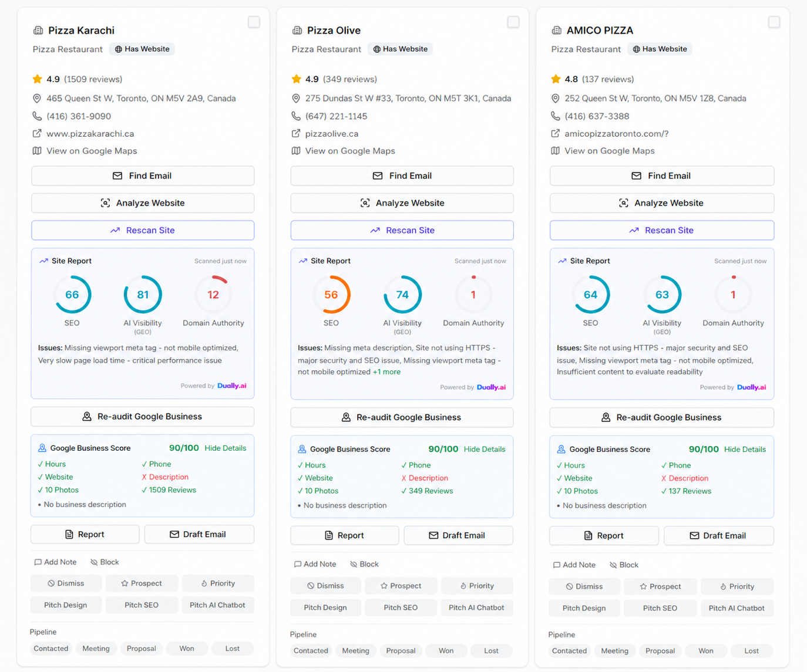The width and height of the screenshot is (807, 672).
Task: Select Pitch Design for Pizza Karachi
Action: point(66,605)
